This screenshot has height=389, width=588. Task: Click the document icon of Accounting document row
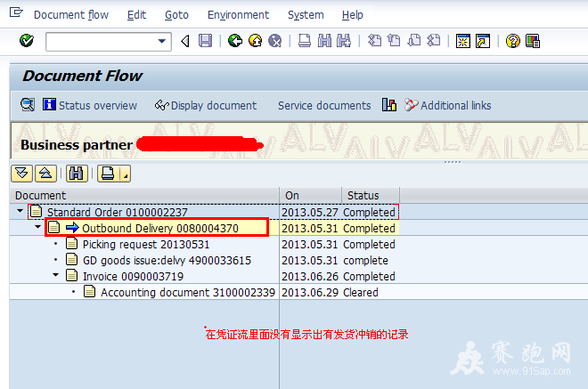point(89,291)
